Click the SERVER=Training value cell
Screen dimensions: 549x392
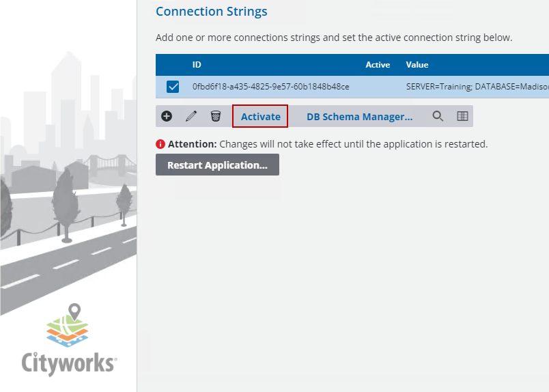tap(477, 87)
